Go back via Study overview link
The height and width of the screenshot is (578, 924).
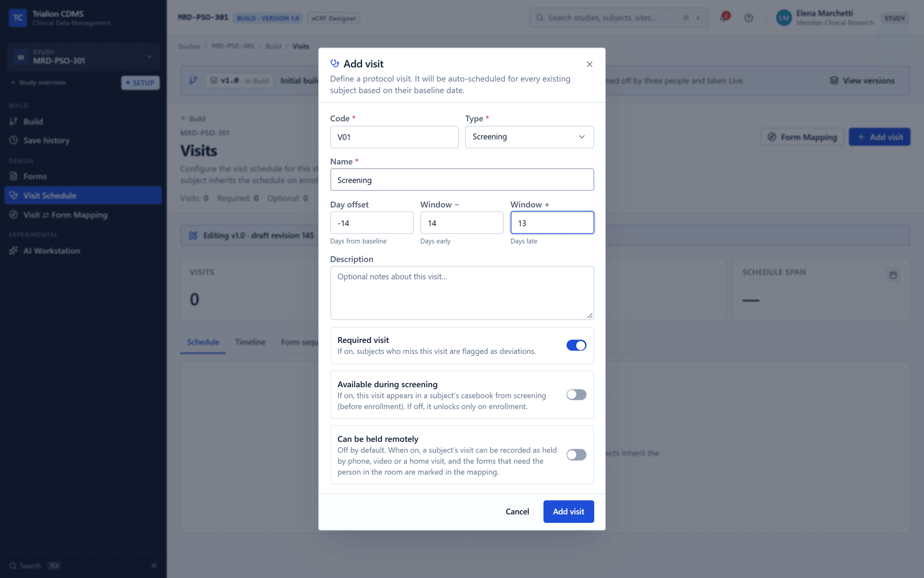pos(38,82)
